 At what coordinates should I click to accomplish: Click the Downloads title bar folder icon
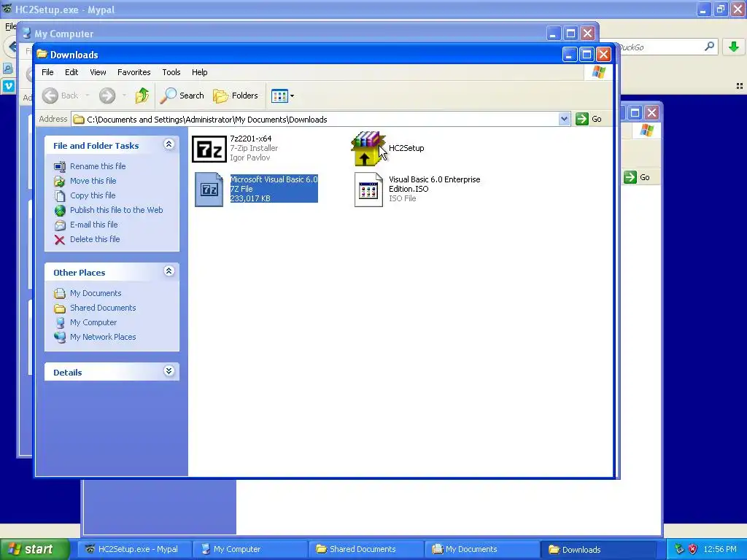[42, 54]
